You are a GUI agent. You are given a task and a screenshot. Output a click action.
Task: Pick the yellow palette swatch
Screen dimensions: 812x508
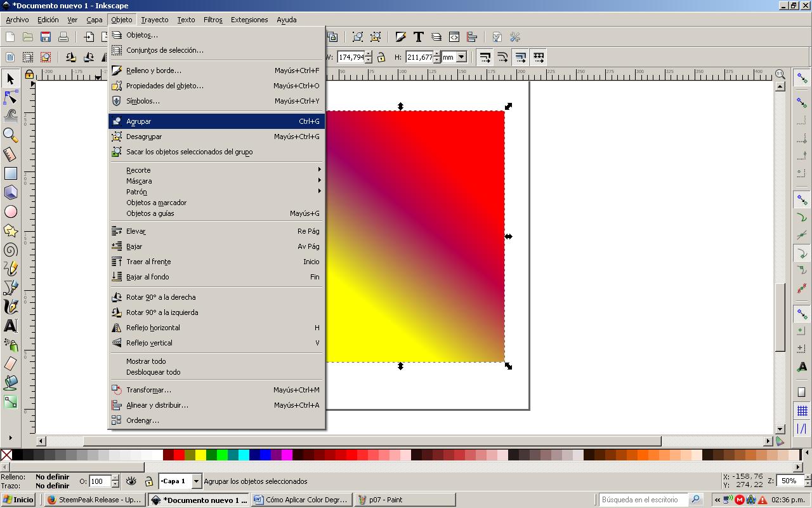click(x=200, y=455)
